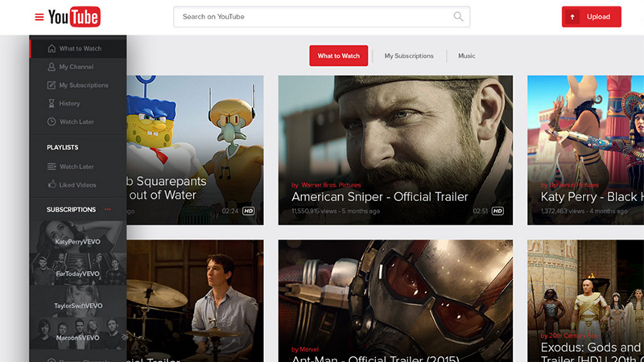This screenshot has height=362, width=644.
Task: Click the Upload arrow icon
Action: pyautogui.click(x=572, y=17)
